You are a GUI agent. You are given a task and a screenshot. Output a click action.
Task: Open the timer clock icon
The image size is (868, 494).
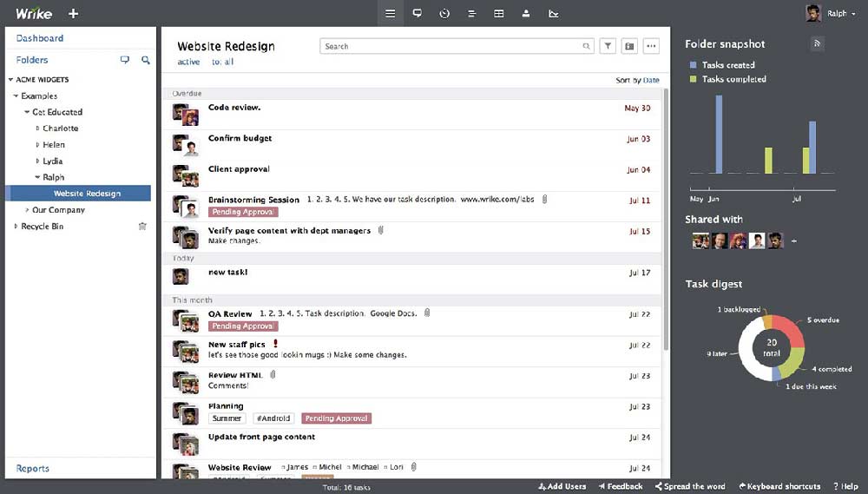(444, 13)
